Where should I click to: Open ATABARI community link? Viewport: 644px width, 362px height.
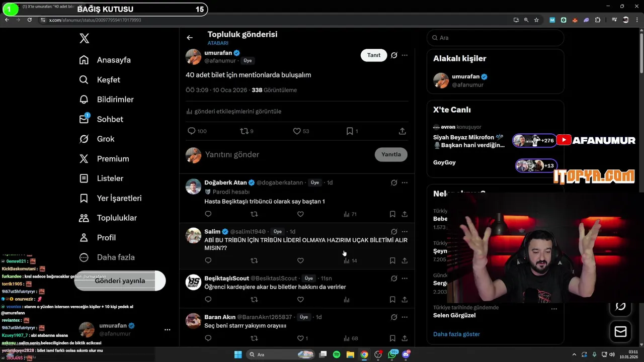tap(218, 43)
